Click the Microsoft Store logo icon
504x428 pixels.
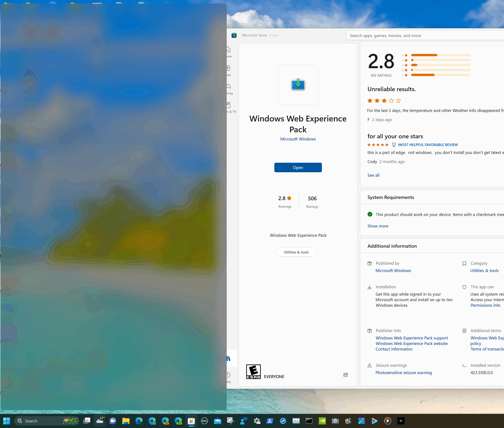[234, 35]
